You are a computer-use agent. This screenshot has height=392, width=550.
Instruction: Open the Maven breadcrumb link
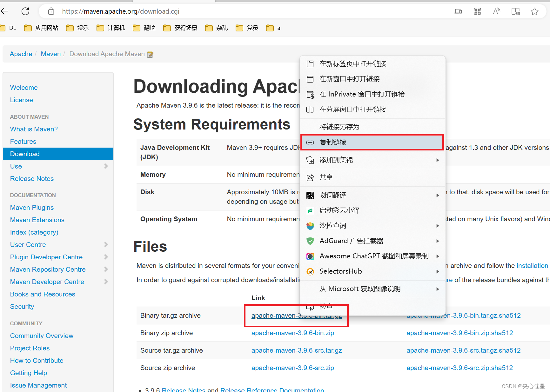point(51,54)
